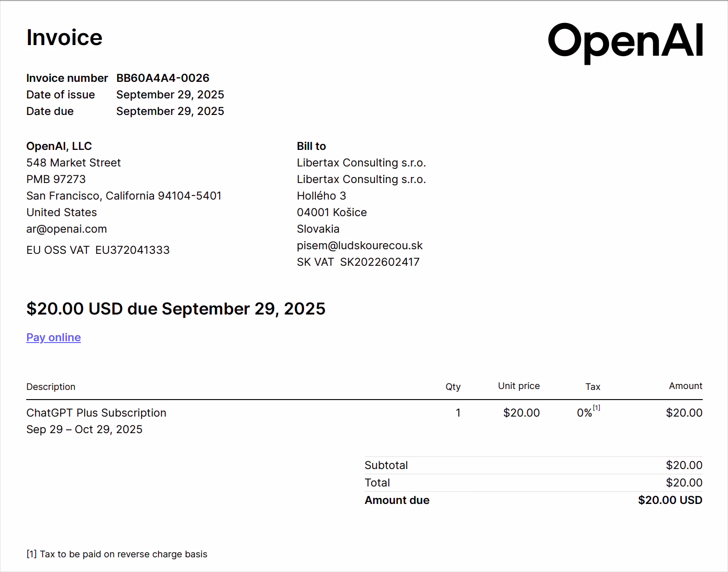Select the EU OSS VAT number EU372041333
The width and height of the screenshot is (728, 572).
[x=132, y=250]
